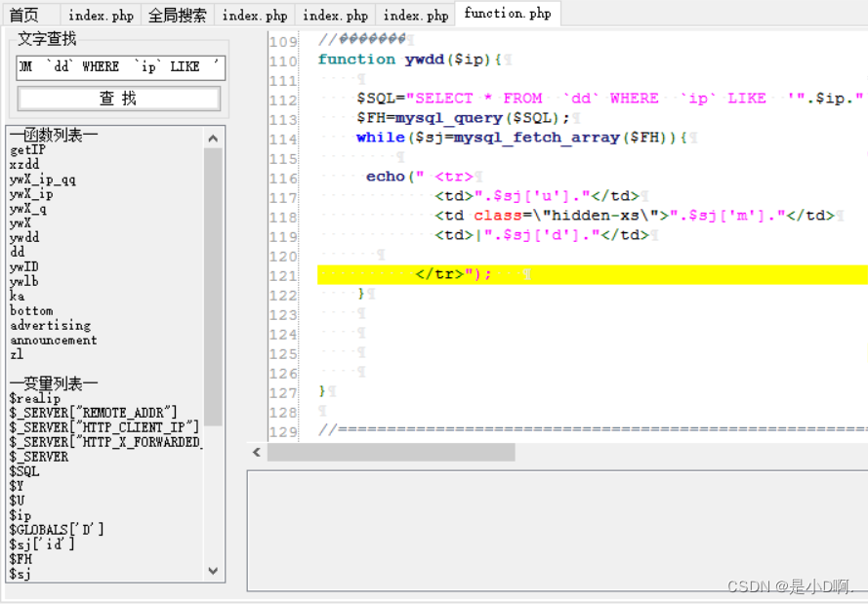Click line number 112 in the gutter

[283, 101]
